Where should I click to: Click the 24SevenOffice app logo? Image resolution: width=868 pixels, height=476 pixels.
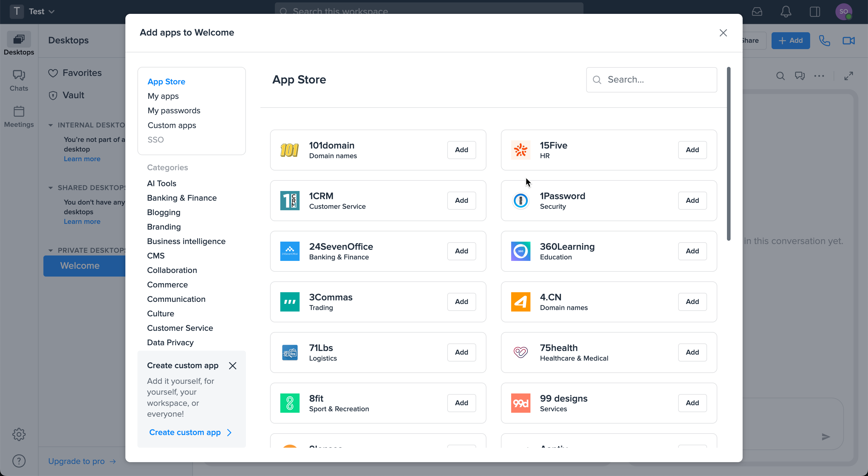(x=289, y=251)
